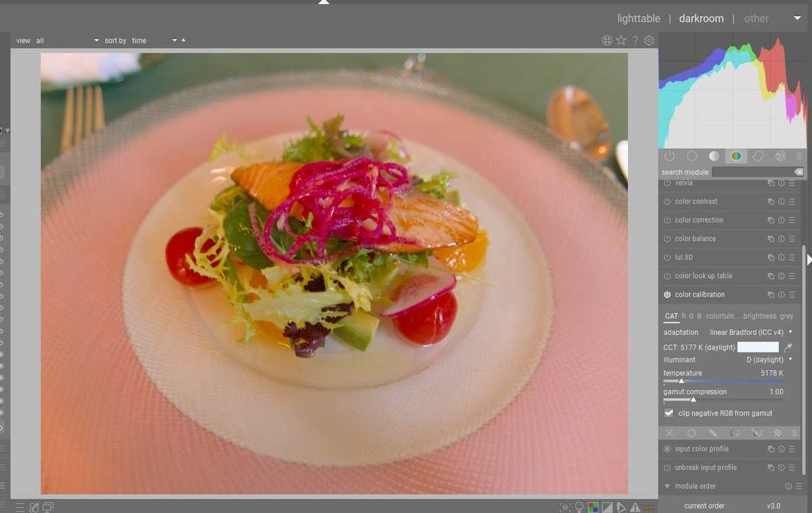The width and height of the screenshot is (812, 513).
Task: Open quick styles icon at bottom left
Action: [34, 507]
